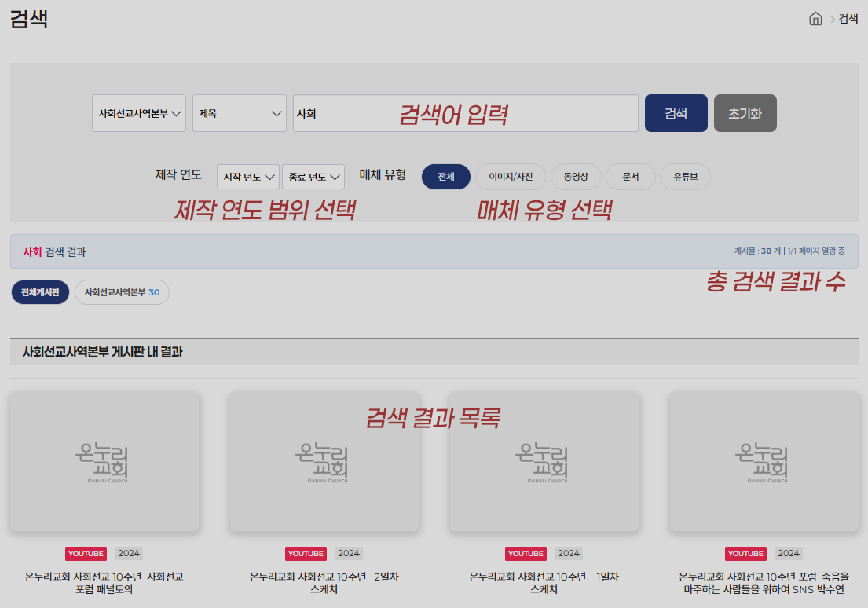Screen dimensions: 868x608
Task: Open the home icon in the breadcrumb
Action: tap(815, 19)
